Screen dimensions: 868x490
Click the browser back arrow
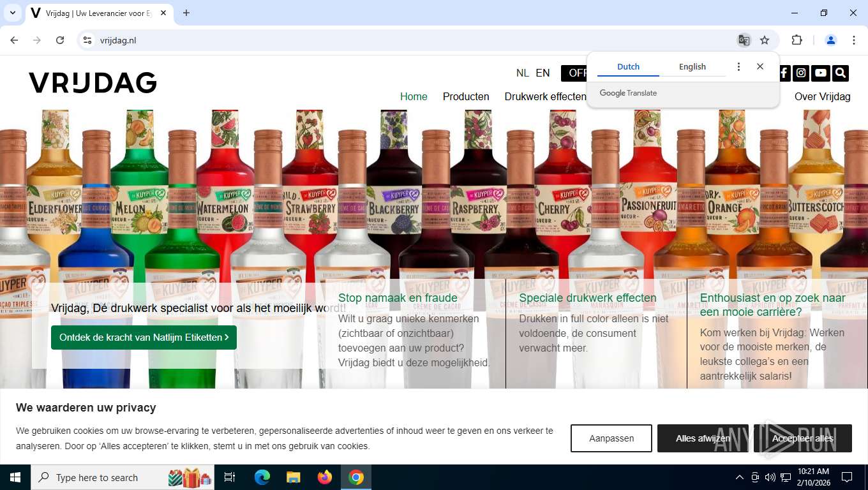click(x=14, y=40)
